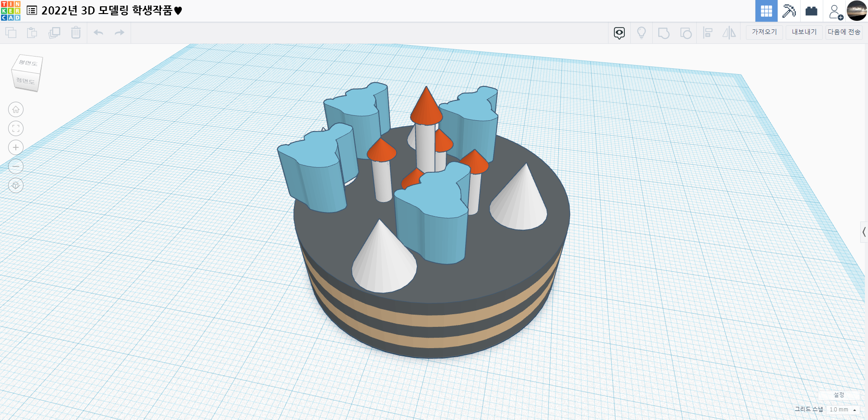Viewport: 868px width, 420px height.
Task: Click the 내보내기 export button
Action: 804,32
